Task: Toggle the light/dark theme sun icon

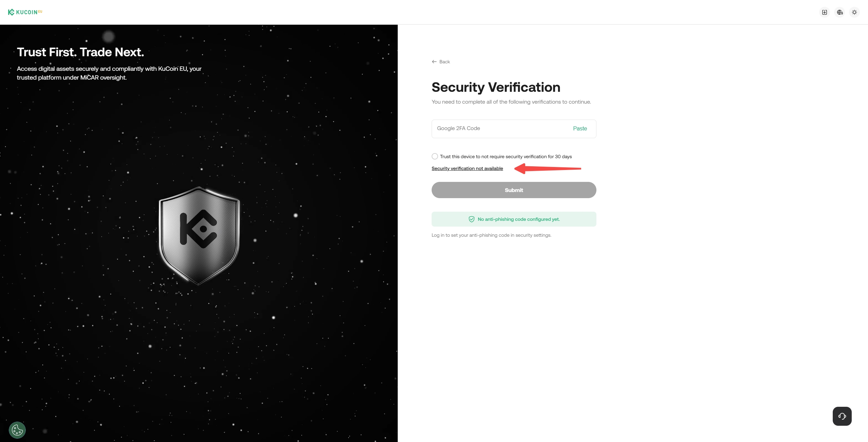Action: tap(854, 12)
